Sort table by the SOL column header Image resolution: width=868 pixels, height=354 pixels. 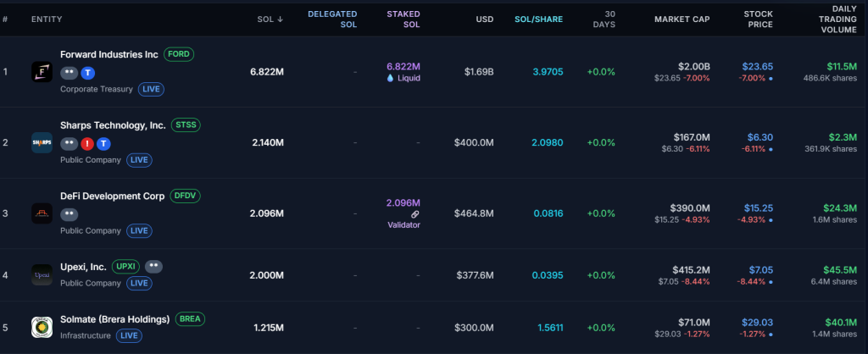tap(270, 19)
